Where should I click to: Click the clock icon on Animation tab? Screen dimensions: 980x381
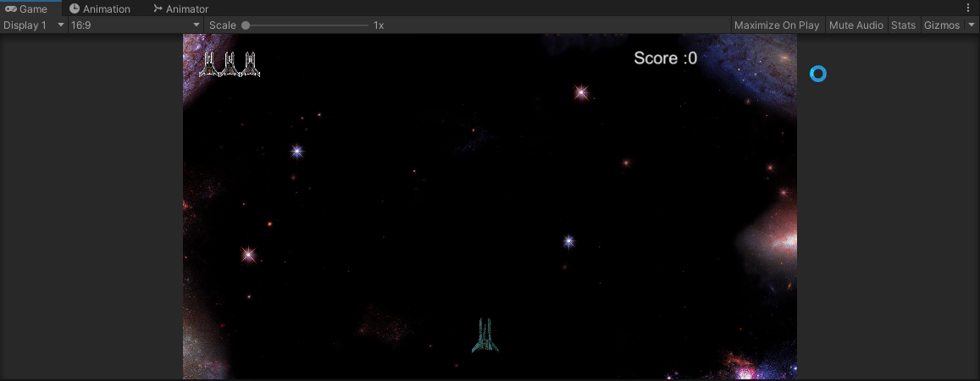pos(75,8)
